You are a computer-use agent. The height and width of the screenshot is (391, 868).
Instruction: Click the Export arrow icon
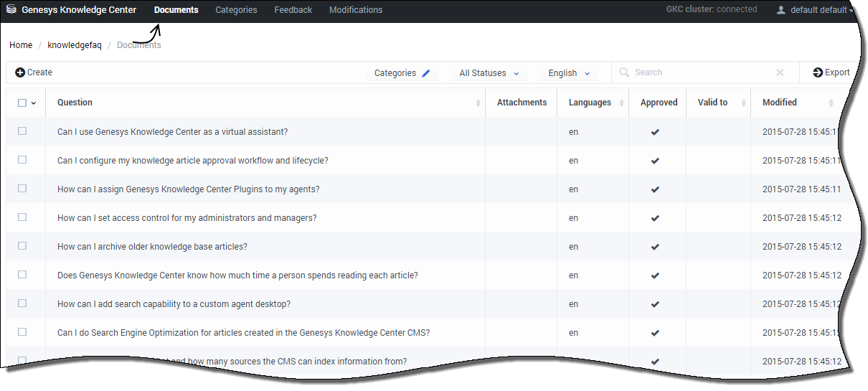pyautogui.click(x=818, y=72)
